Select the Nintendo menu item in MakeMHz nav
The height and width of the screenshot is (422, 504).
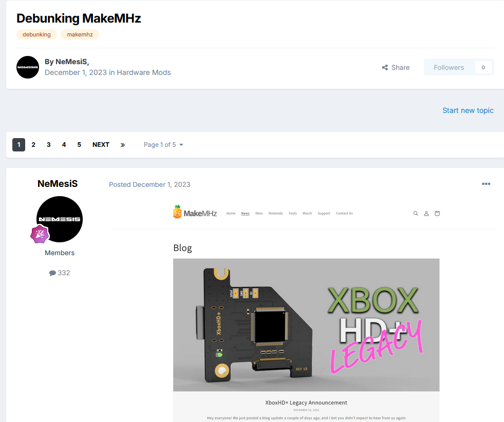point(275,213)
